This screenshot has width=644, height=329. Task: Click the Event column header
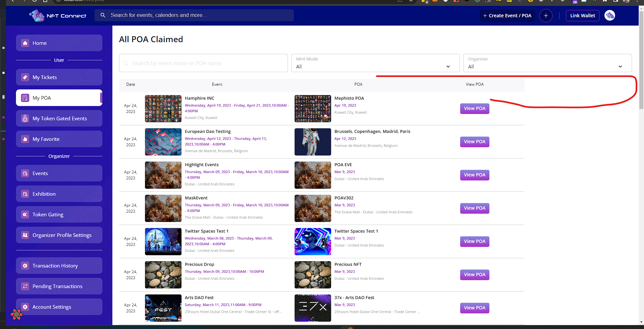(x=217, y=84)
